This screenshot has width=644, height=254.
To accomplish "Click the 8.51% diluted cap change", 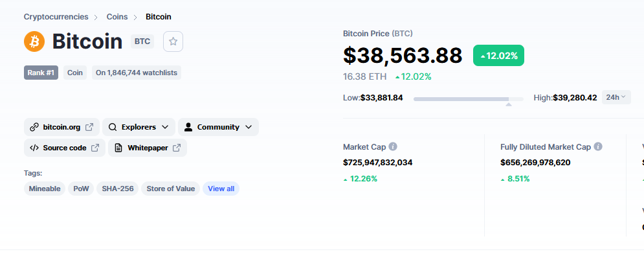I will coord(515,179).
